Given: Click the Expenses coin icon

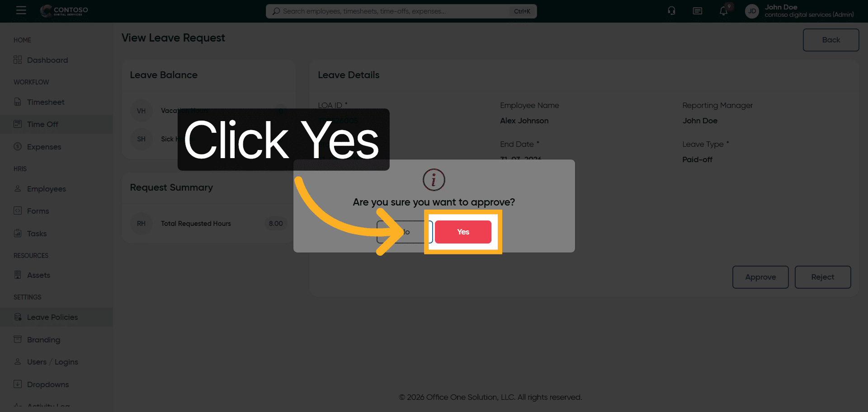Looking at the screenshot, I should click(x=18, y=146).
